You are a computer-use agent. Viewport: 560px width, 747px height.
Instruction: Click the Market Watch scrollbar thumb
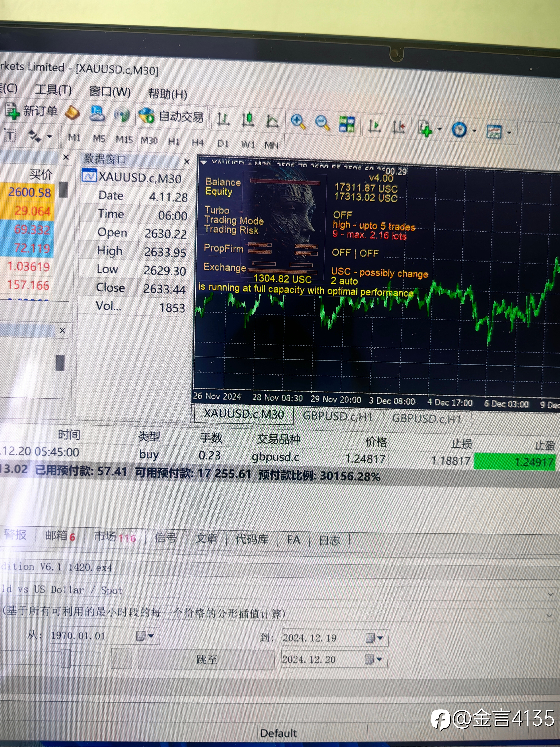pos(63,189)
